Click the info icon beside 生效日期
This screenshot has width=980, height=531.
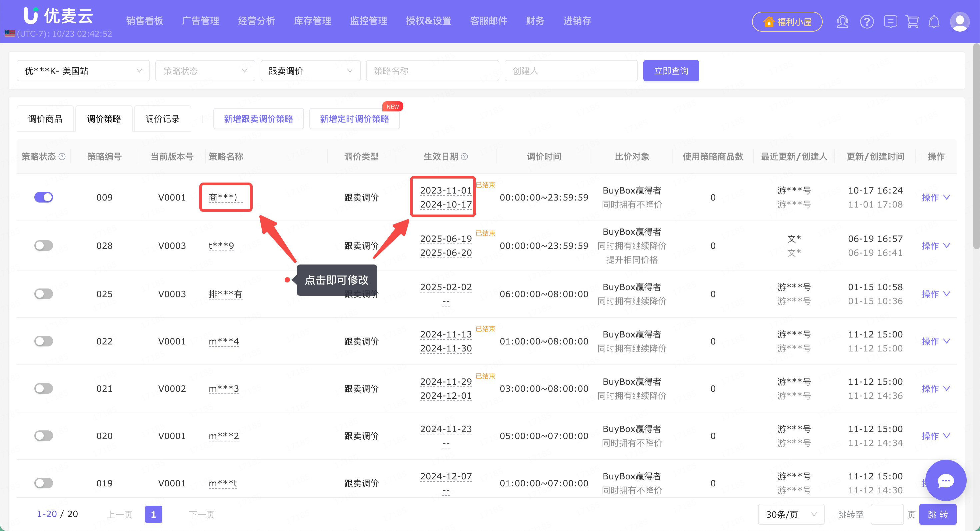[x=465, y=157]
